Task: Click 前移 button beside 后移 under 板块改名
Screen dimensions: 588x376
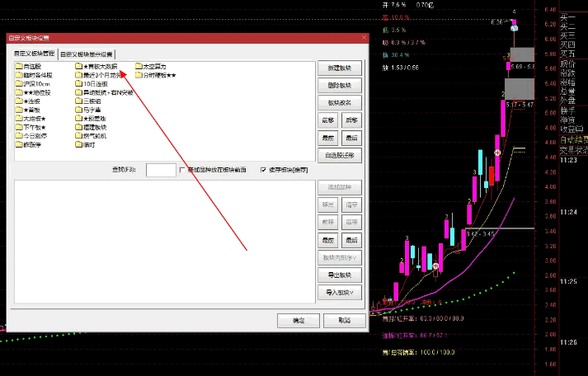Action: pyautogui.click(x=328, y=120)
